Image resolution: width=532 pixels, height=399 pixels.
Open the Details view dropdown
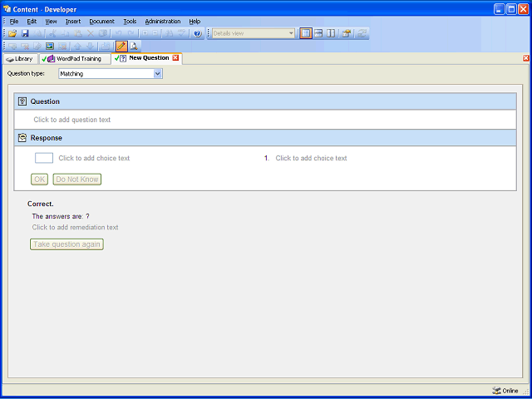[x=291, y=33]
